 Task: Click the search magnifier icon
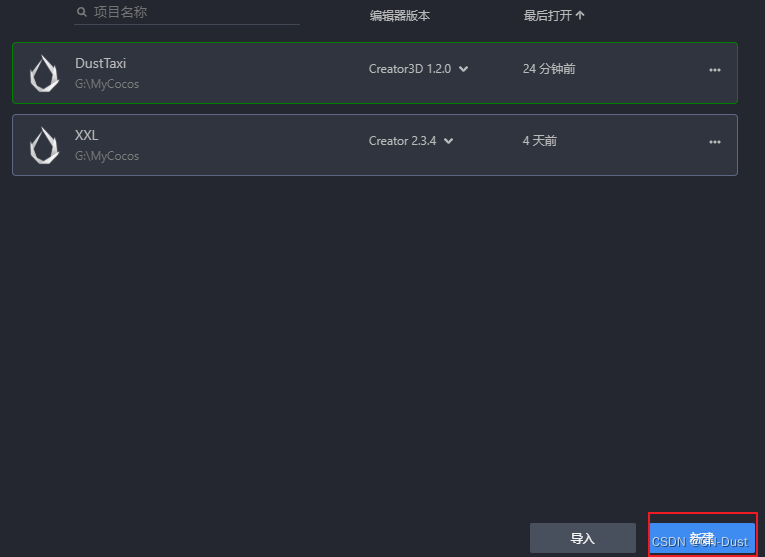[x=81, y=12]
